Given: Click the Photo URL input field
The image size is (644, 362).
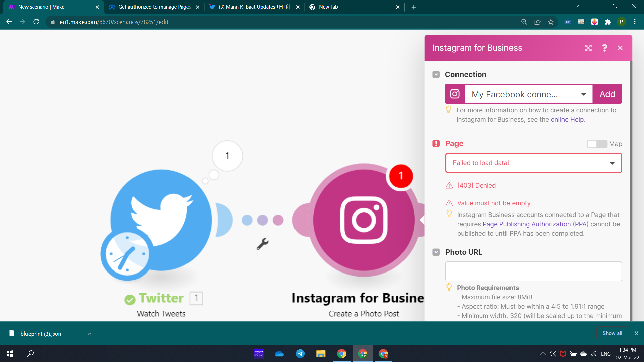Looking at the screenshot, I should click(x=533, y=271).
